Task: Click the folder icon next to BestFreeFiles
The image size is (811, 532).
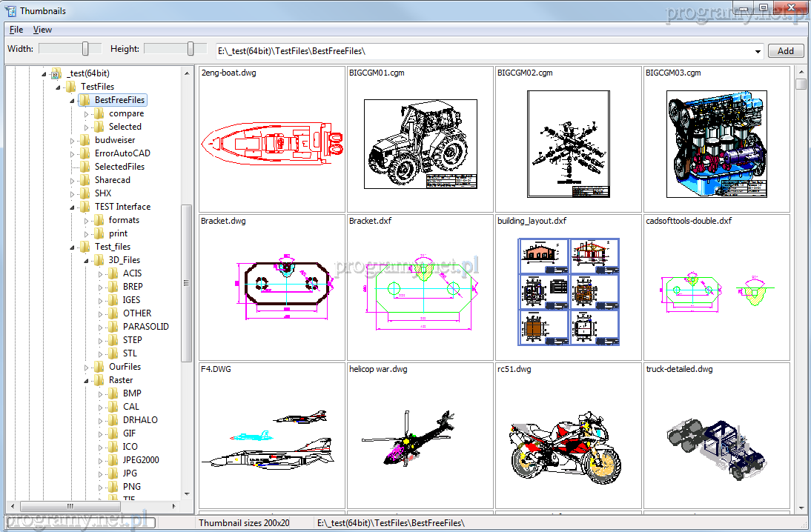Action: click(x=84, y=100)
